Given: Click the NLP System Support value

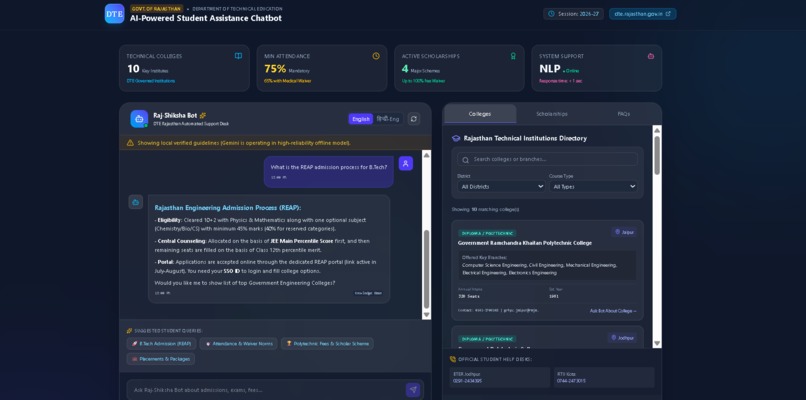Looking at the screenshot, I should coord(549,69).
